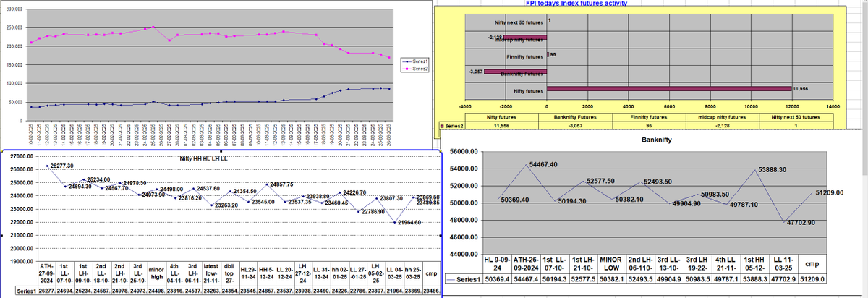Click the 26277.30 data label on Nifty chart
868x298 pixels.
[x=63, y=166]
